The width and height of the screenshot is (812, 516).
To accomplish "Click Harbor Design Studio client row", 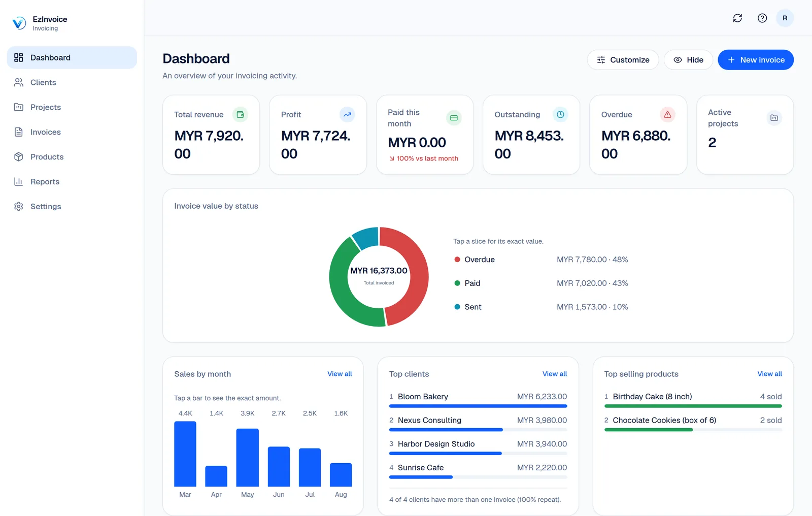I will 478,447.
